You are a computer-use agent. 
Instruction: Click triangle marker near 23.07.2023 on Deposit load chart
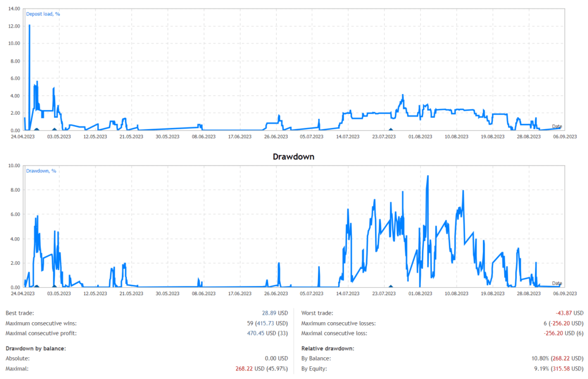pos(390,129)
